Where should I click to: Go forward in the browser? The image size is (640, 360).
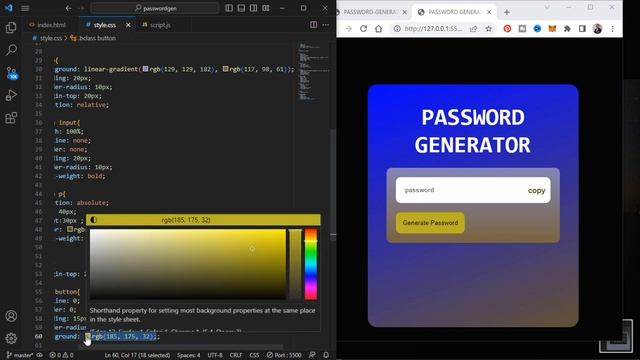348,29
